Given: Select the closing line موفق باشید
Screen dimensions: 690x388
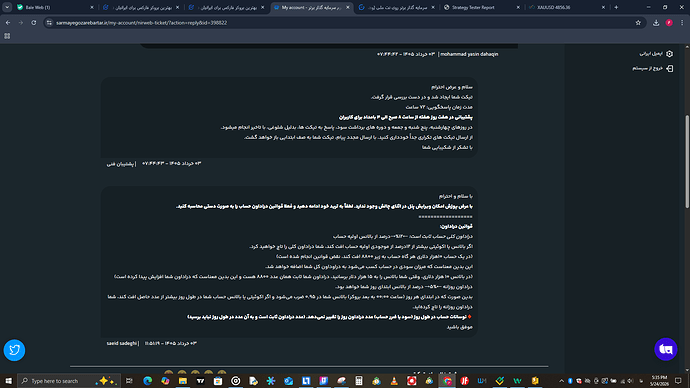Looking at the screenshot, I should pos(459,327).
